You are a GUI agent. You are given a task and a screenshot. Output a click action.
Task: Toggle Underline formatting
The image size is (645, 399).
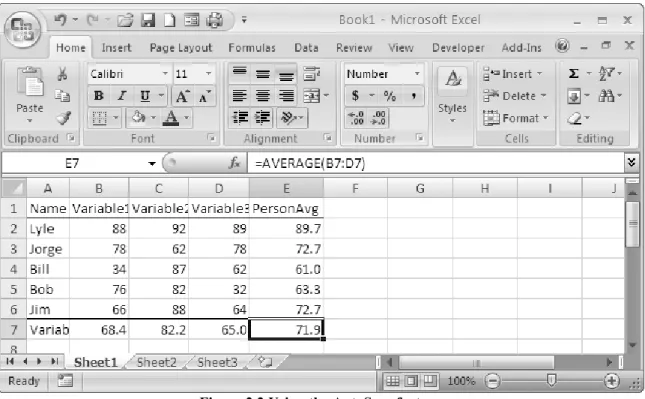pyautogui.click(x=145, y=96)
